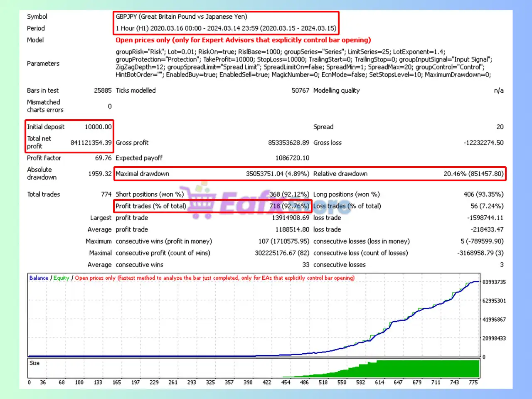Click the shopping cart watermark icon
Screen dimensions: 532x399
pyautogui.click(x=198, y=201)
